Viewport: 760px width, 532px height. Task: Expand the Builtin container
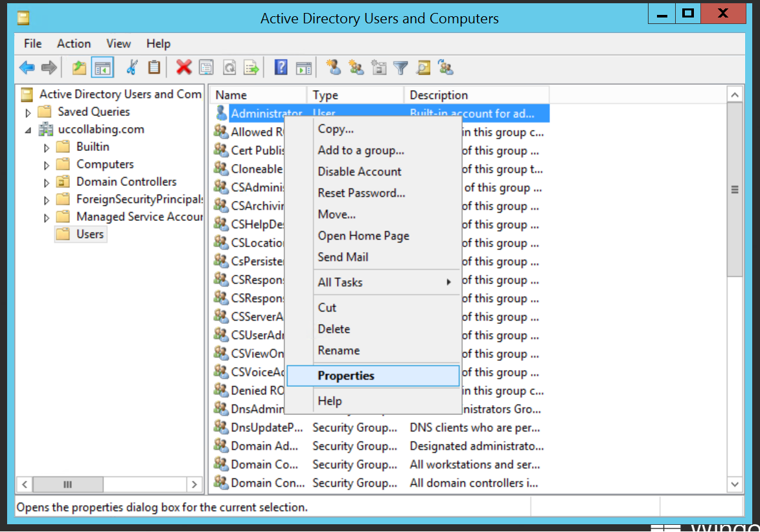[47, 148]
